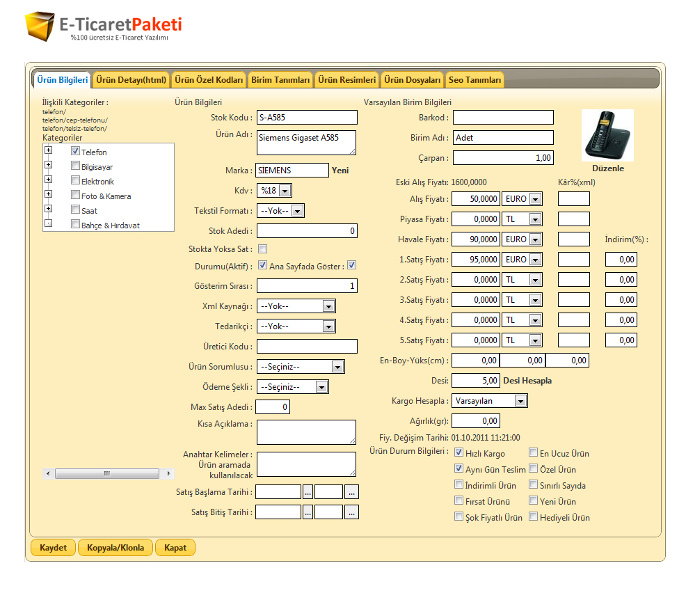Expand the Telefon category tree node
The image size is (686, 616).
pos(48,150)
